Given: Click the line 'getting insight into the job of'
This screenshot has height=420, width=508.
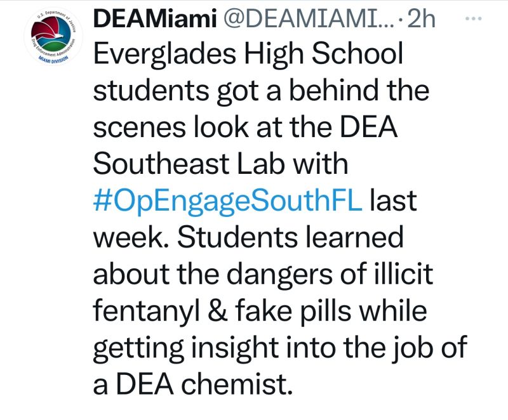Looking at the screenshot, I should pos(280,348).
